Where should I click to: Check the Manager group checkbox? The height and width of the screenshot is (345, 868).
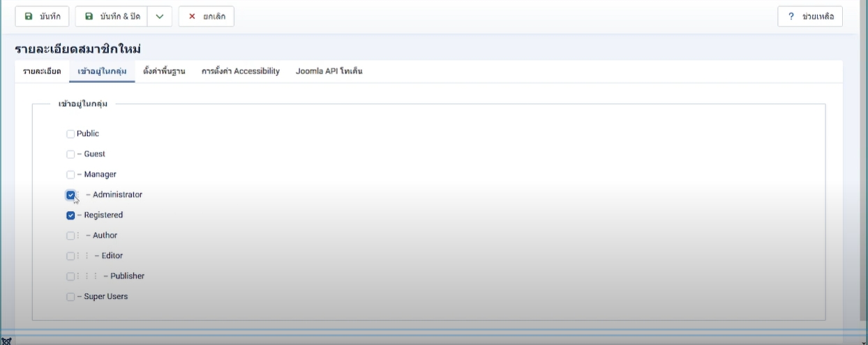70,174
